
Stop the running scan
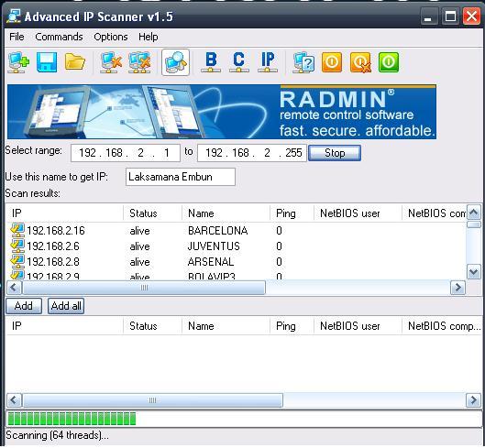[x=335, y=153]
